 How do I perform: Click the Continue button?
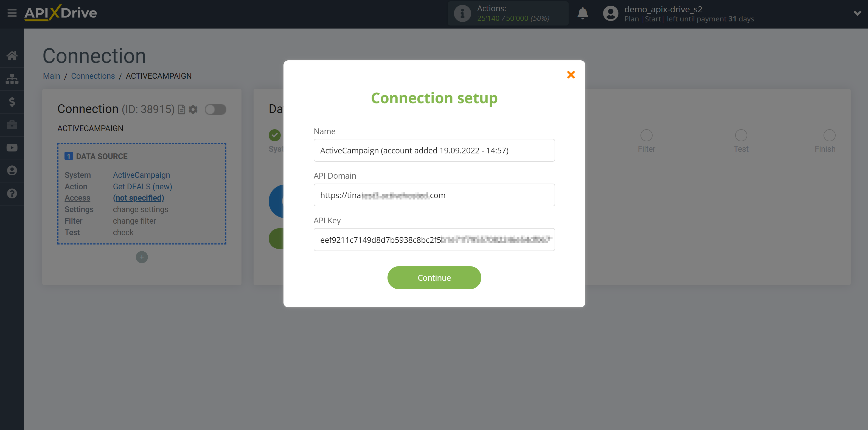pos(434,278)
